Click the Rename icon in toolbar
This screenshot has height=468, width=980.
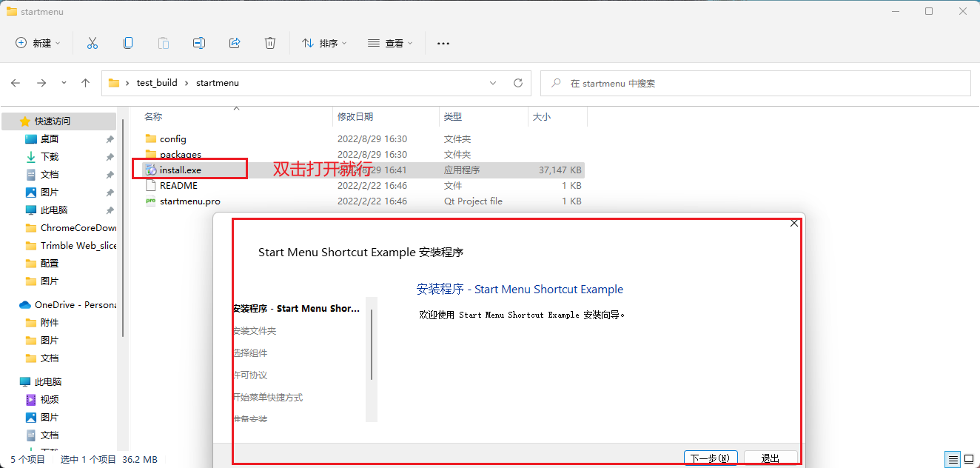tap(199, 43)
